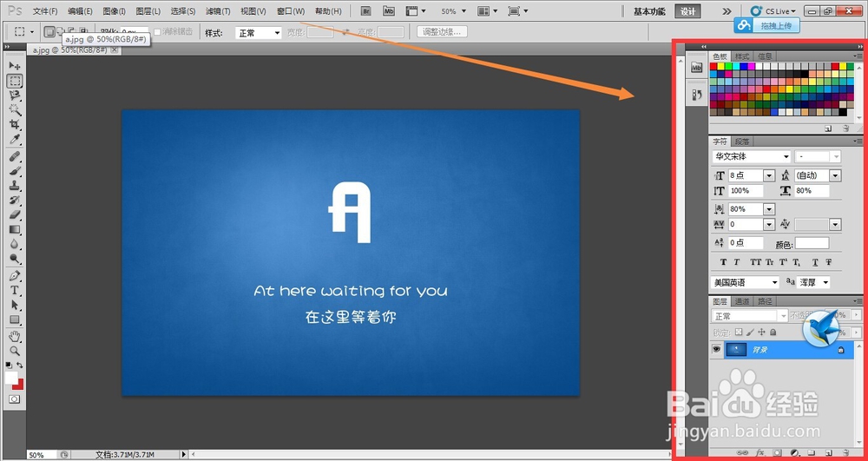Image resolution: width=868 pixels, height=461 pixels.
Task: Toggle All Caps in Character panel
Action: (x=756, y=262)
